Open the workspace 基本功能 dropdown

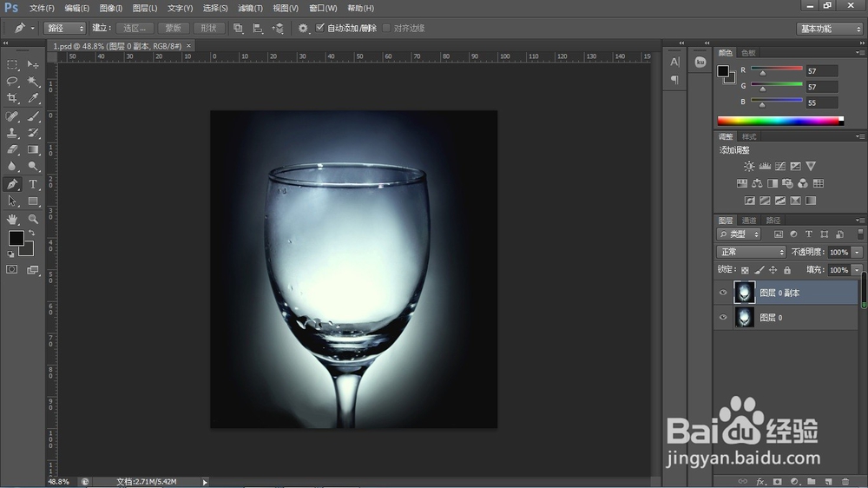pyautogui.click(x=829, y=29)
